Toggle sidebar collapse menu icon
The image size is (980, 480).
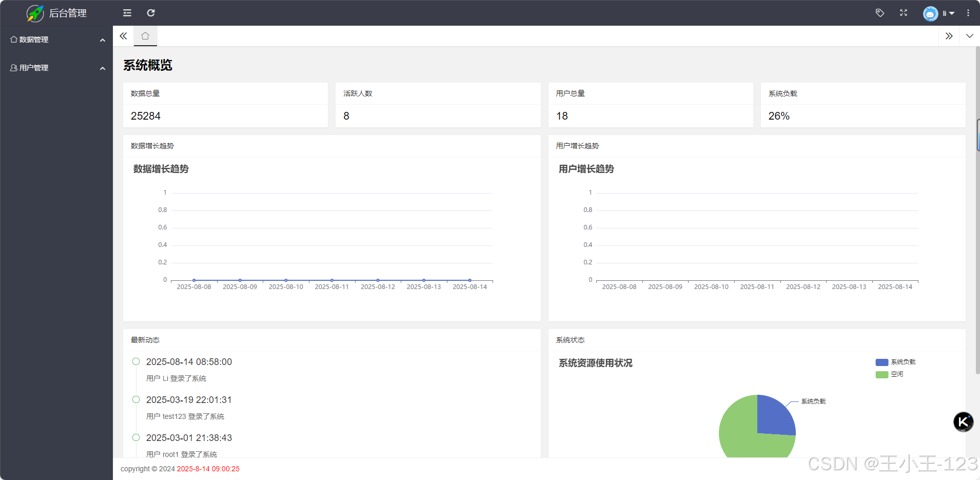coord(127,13)
